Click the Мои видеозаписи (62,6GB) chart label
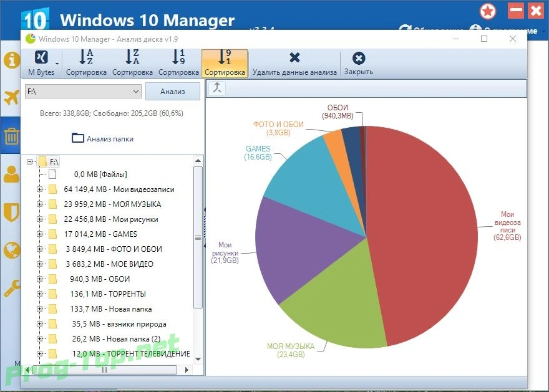This screenshot has width=549, height=392. 507,226
